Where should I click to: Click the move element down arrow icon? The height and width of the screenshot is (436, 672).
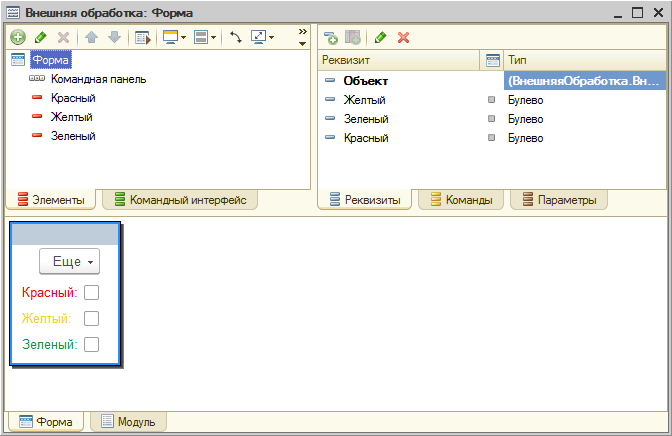(x=113, y=37)
